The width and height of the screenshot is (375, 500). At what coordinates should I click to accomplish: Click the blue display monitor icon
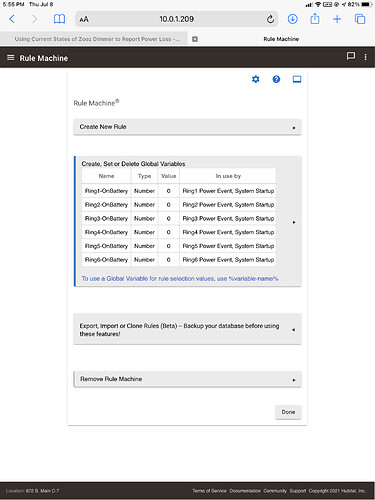(297, 79)
